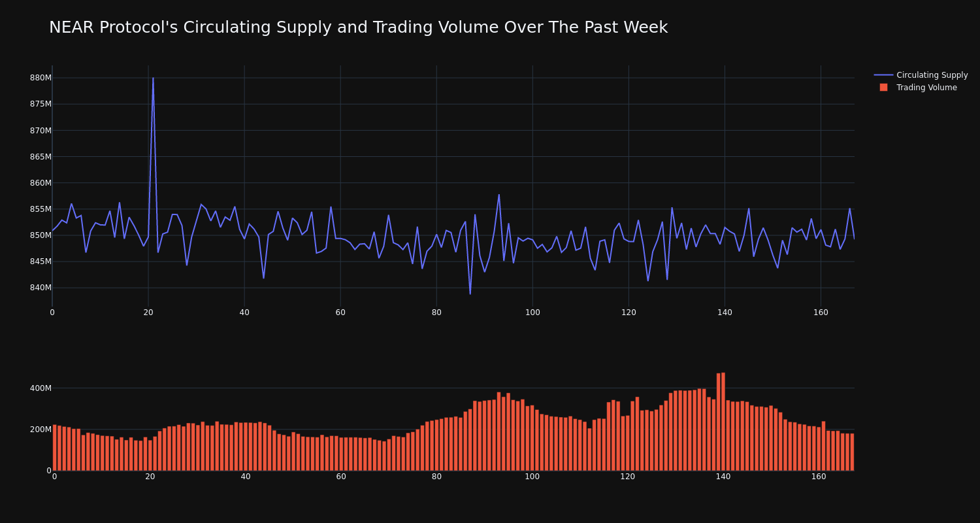Click x-axis tick 140 on supply chart
Viewport: 980px width, 523px height.
pyautogui.click(x=725, y=312)
